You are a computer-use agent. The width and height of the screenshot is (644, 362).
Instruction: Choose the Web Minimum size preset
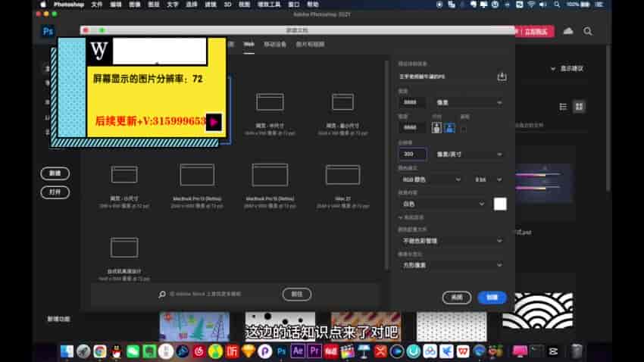pyautogui.click(x=343, y=114)
